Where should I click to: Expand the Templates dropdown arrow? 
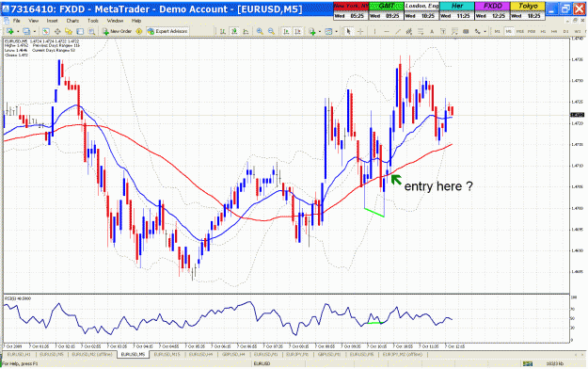(x=337, y=31)
